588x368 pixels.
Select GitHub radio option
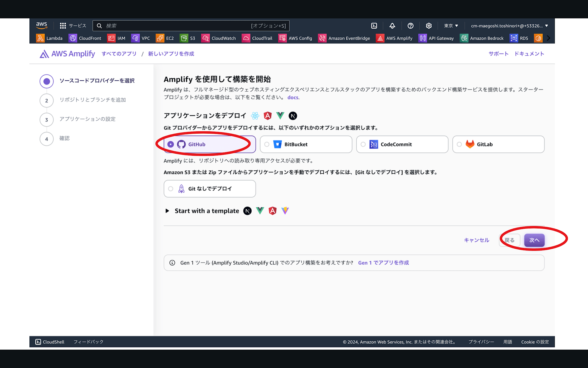click(x=210, y=144)
